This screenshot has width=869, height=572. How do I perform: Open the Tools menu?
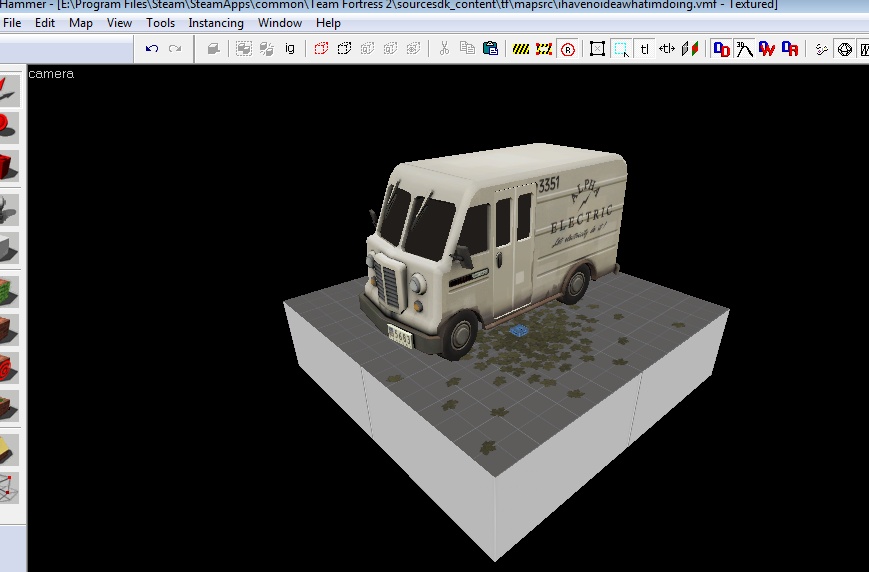160,23
